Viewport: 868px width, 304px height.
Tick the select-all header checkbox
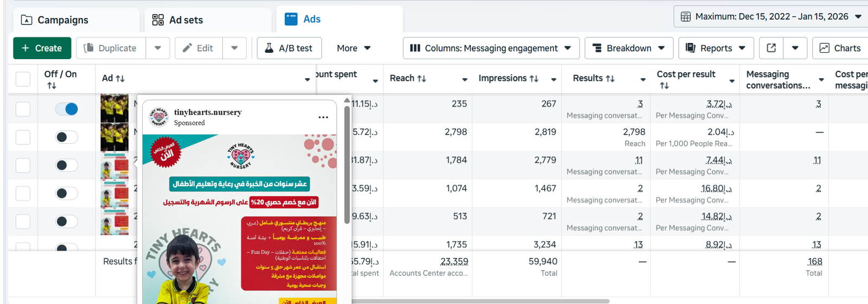click(x=23, y=79)
